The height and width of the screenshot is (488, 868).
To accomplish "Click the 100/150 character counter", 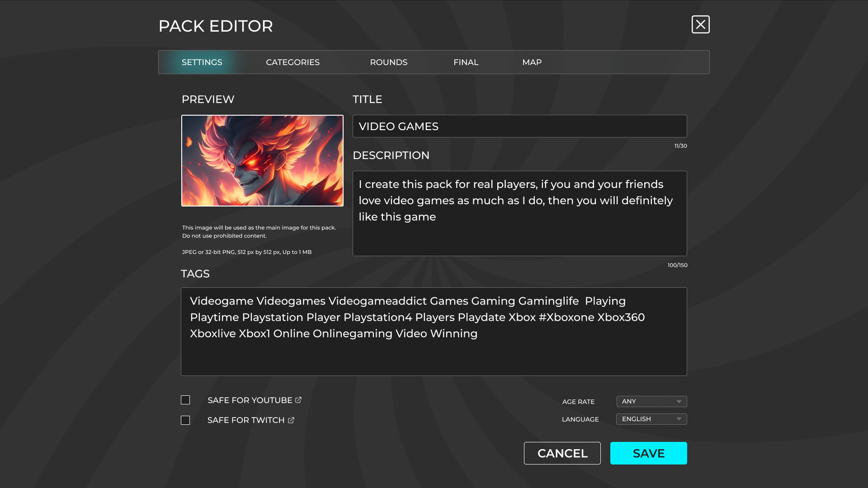I will coord(677,265).
